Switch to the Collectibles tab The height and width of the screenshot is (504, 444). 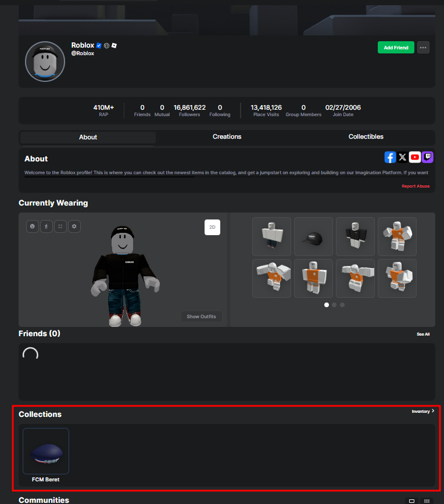point(366,136)
